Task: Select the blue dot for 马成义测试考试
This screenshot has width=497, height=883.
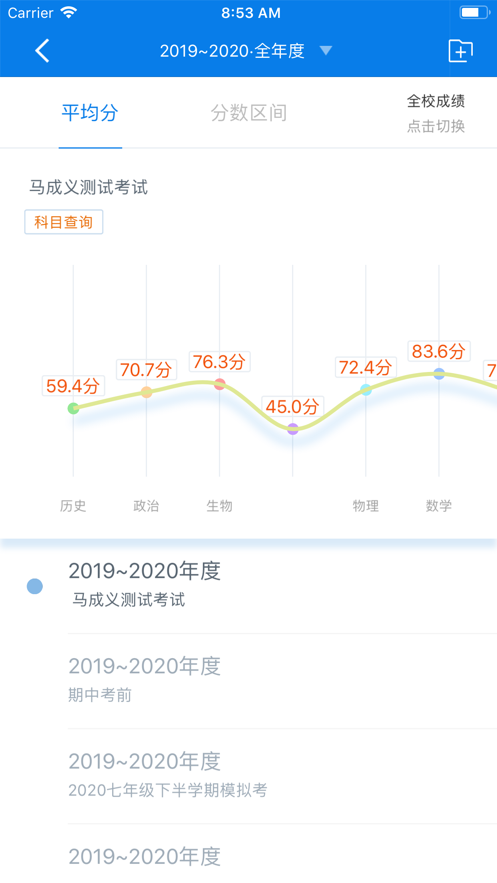Action: (35, 586)
